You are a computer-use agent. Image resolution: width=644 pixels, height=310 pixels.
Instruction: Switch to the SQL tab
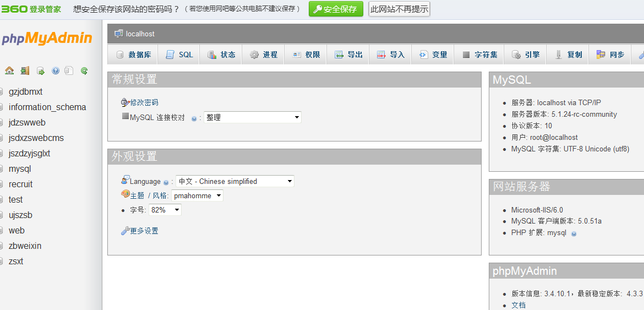coord(179,55)
